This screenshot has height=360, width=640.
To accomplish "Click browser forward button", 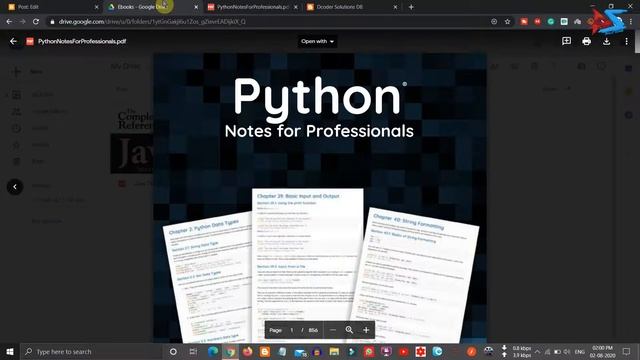I will (x=22, y=21).
